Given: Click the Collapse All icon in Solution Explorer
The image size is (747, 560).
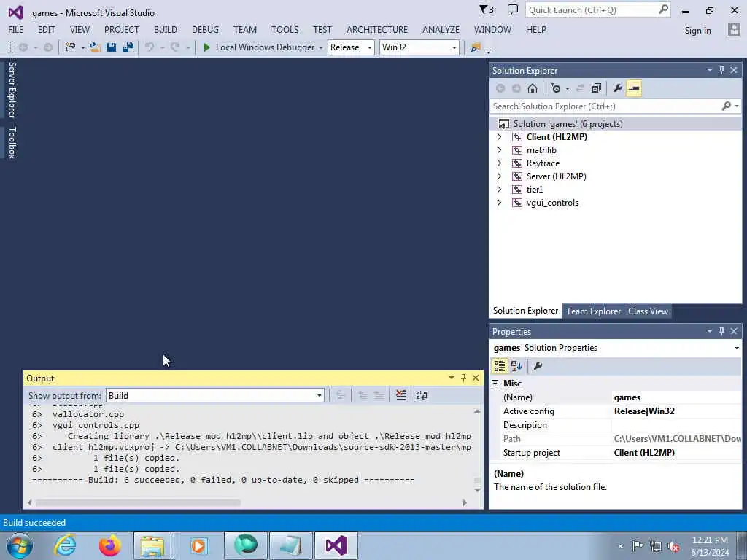Looking at the screenshot, I should 596,88.
